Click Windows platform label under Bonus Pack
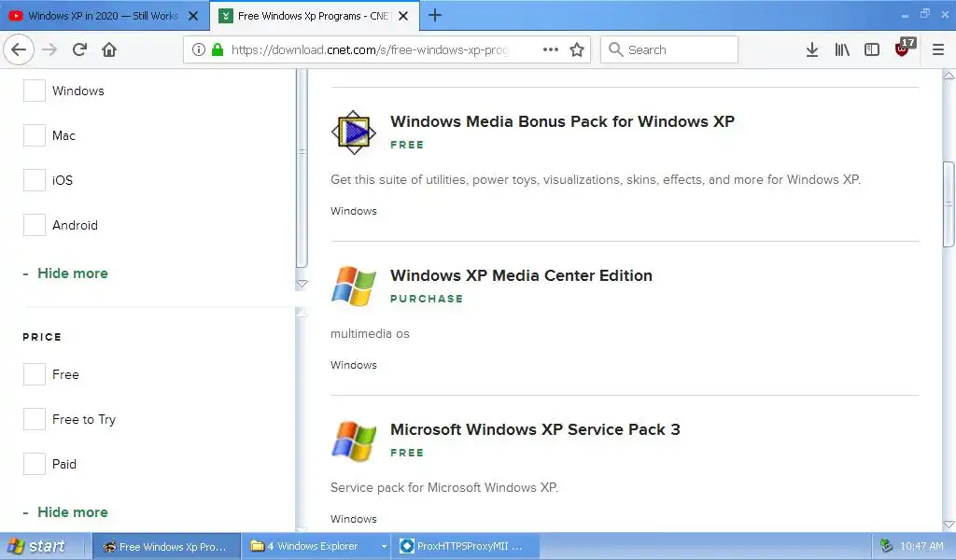This screenshot has height=560, width=956. pyautogui.click(x=354, y=211)
